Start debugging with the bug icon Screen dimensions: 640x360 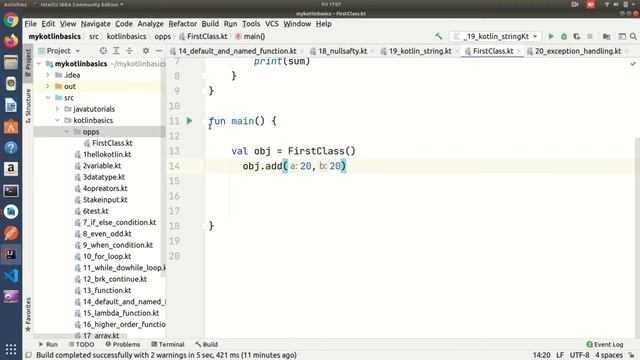coord(564,36)
